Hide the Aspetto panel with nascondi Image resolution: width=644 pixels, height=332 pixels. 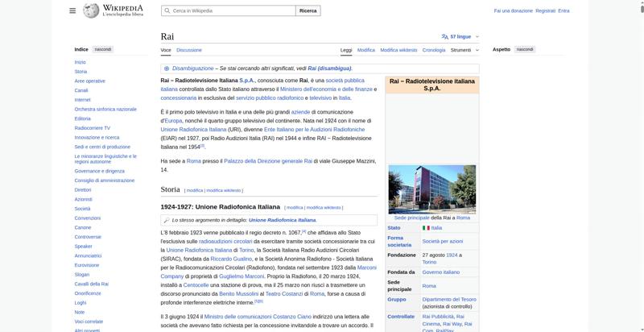525,49
